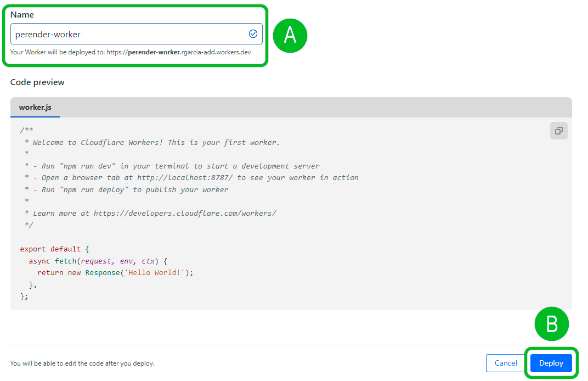
Task: Edit the perender-worker name field
Action: pyautogui.click(x=137, y=34)
